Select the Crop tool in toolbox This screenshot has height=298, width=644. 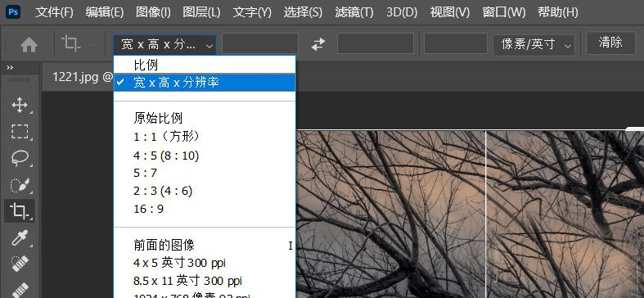[x=20, y=211]
